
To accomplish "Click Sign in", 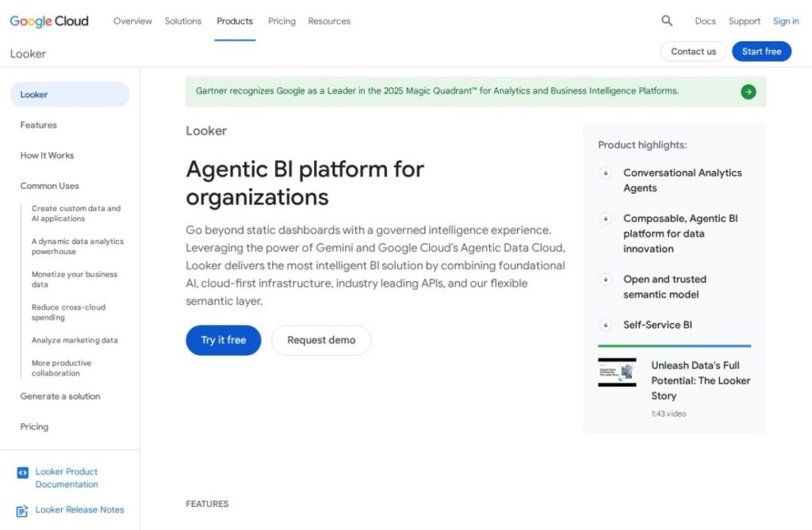I will pos(786,21).
